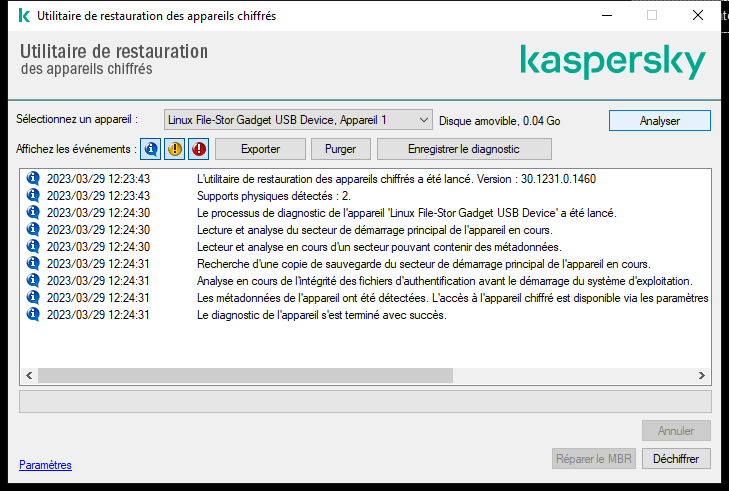
Task: Click the info icon next to métadonnées détectées event
Action: pos(33,298)
